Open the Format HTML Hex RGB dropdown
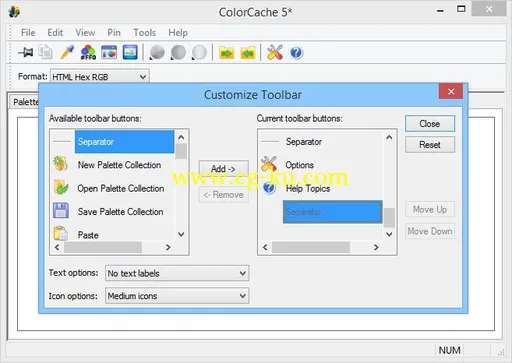512x363 pixels. coord(100,77)
